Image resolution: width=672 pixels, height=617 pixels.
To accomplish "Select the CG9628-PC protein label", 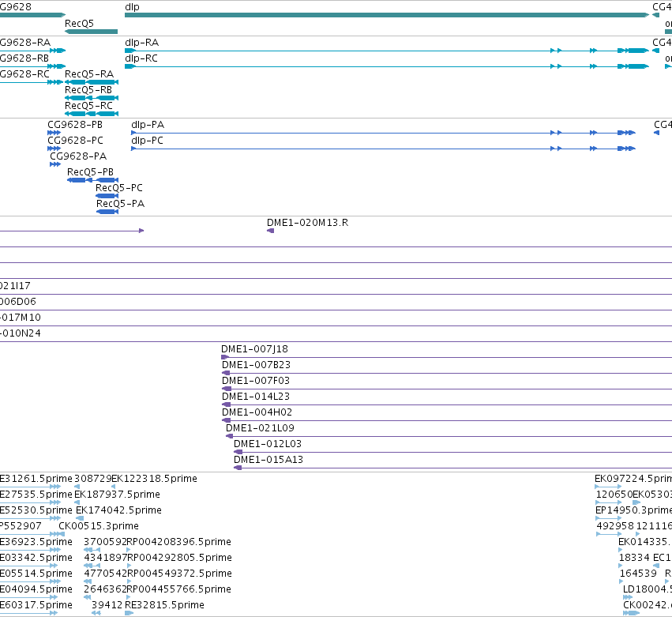I will 76,141.
